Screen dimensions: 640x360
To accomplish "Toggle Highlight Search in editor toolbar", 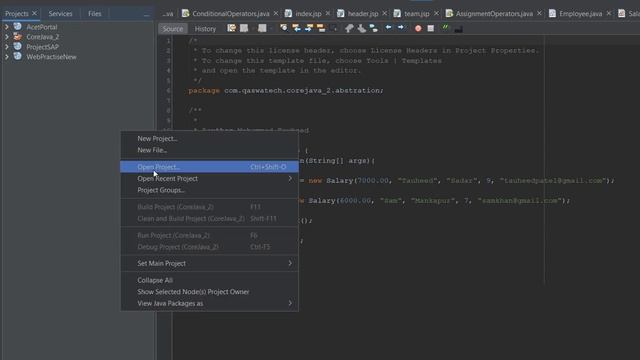I will tap(321, 28).
